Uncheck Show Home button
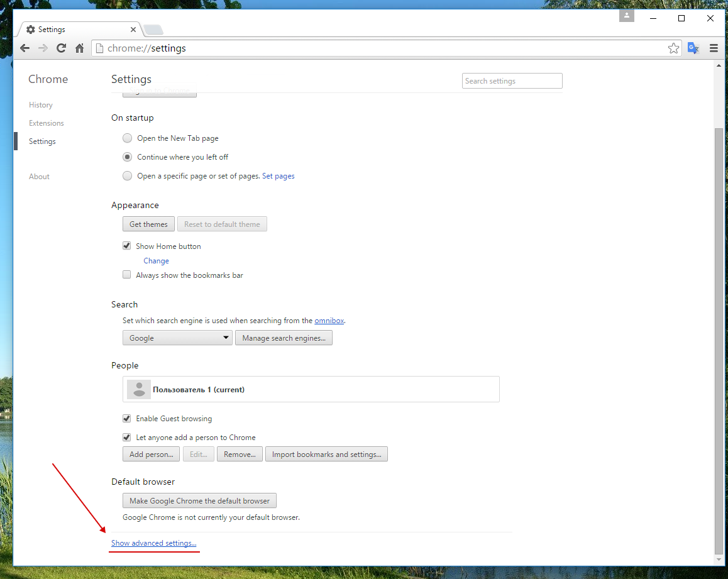Screen dimensions: 728x579 point(127,246)
